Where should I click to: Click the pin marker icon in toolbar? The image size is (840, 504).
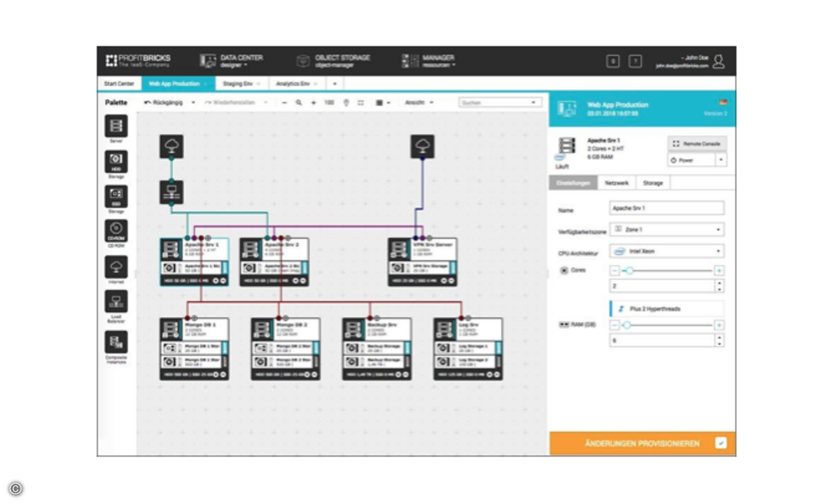pyautogui.click(x=346, y=103)
